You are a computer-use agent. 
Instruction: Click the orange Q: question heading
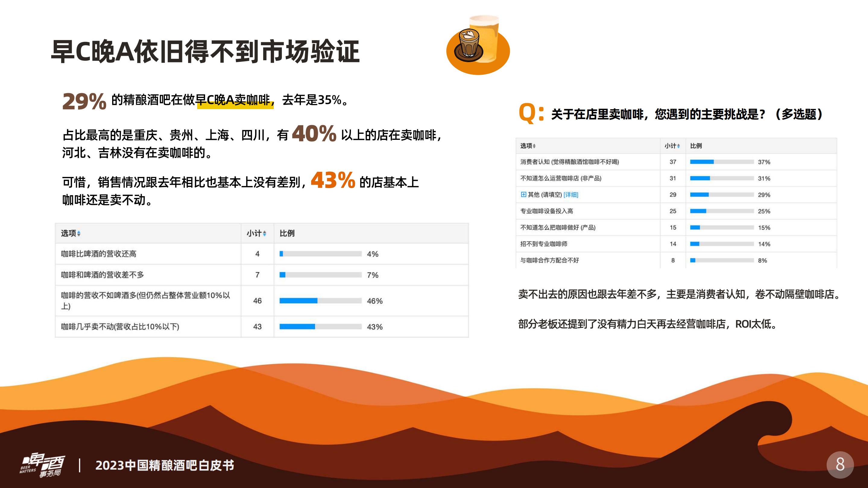[531, 113]
